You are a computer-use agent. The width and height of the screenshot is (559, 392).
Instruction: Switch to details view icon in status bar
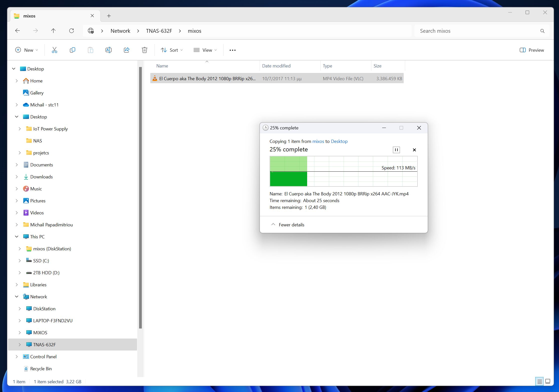(x=539, y=382)
